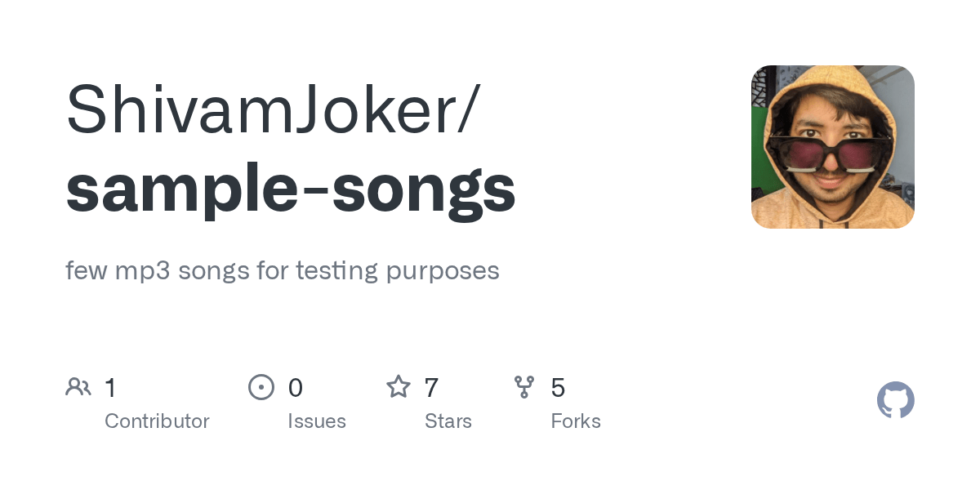980x490 pixels.
Task: Click the star icon
Action: pyautogui.click(x=399, y=386)
